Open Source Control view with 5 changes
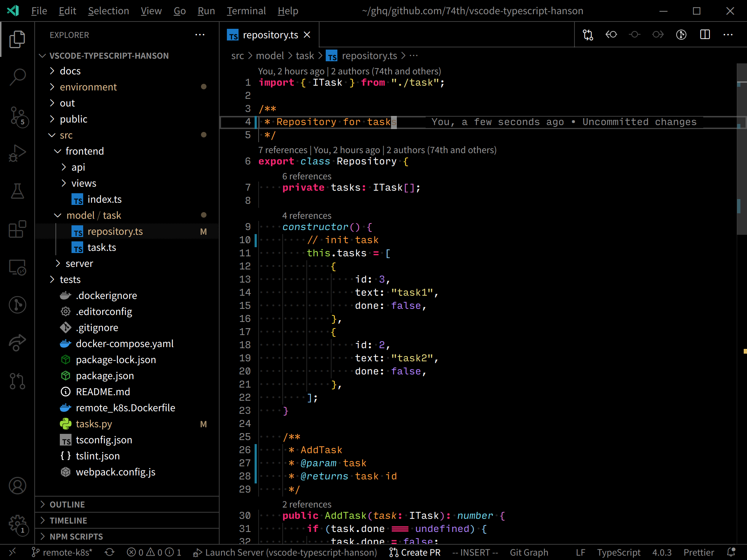747x560 pixels. (x=17, y=116)
